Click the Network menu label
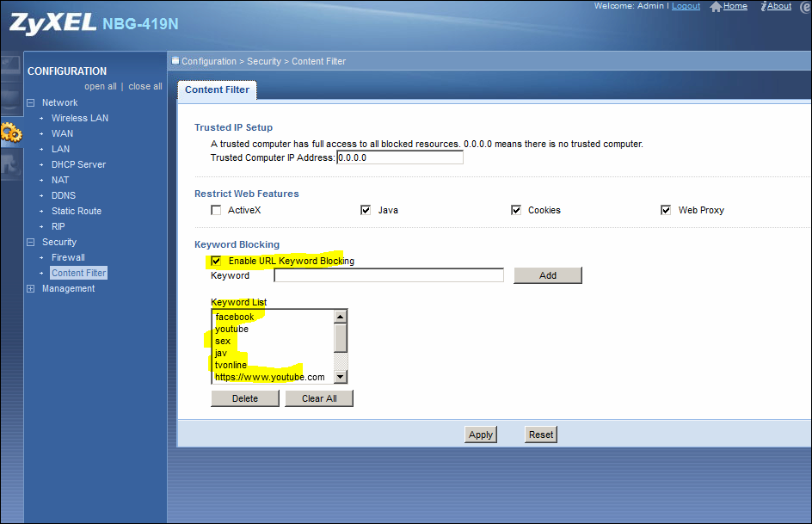Screen dimensions: 812x524 click(x=59, y=102)
